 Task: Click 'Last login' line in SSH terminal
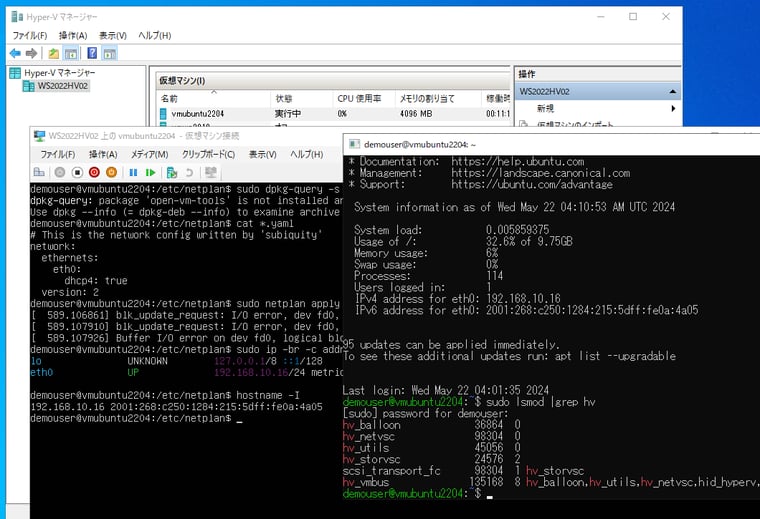445,391
